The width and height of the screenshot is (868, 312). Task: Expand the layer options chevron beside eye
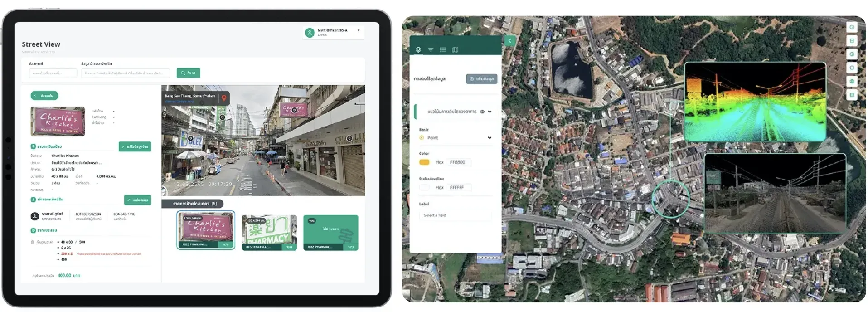[490, 112]
